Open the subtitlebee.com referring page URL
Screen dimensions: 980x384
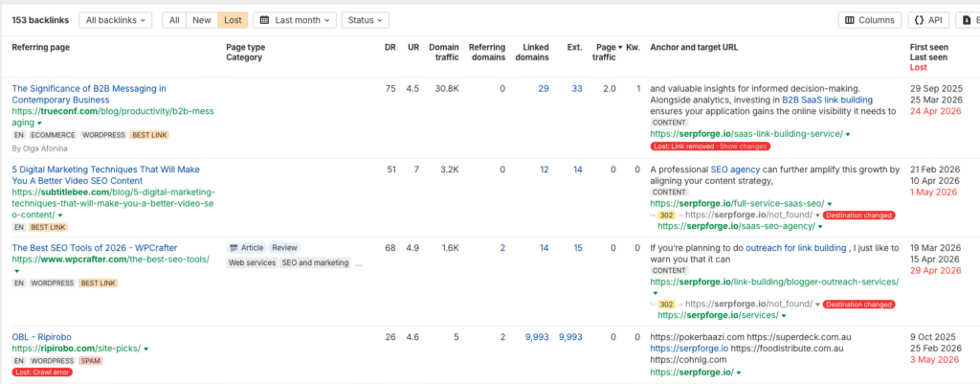pos(113,203)
